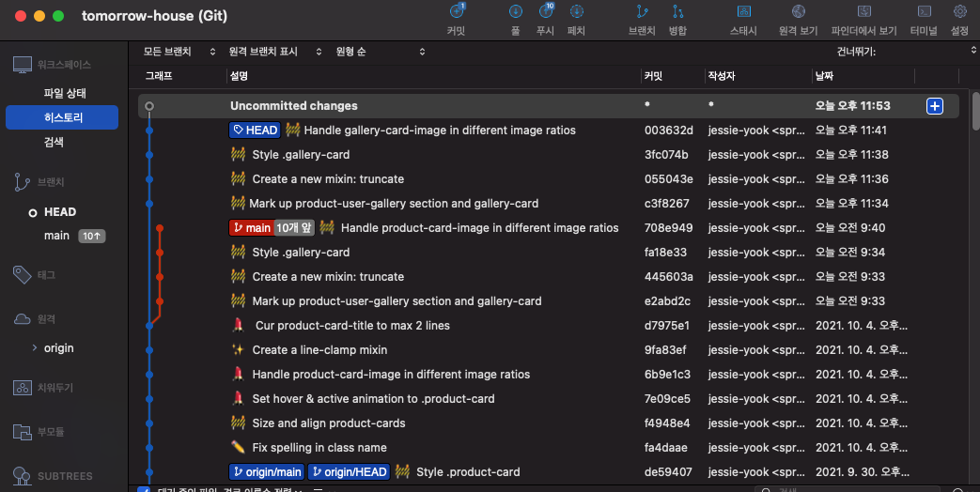Select 검색 in the sidebar
Image resolution: width=980 pixels, height=492 pixels.
(54, 142)
